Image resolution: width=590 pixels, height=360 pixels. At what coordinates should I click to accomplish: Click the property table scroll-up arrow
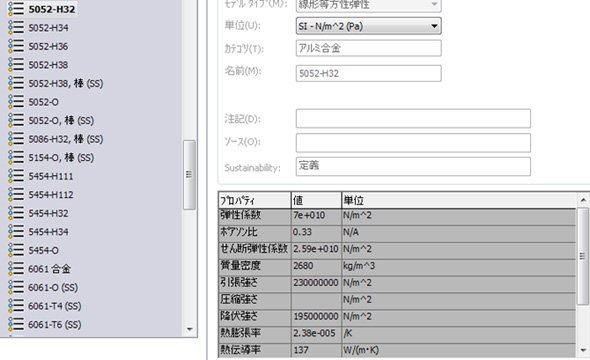[583, 200]
